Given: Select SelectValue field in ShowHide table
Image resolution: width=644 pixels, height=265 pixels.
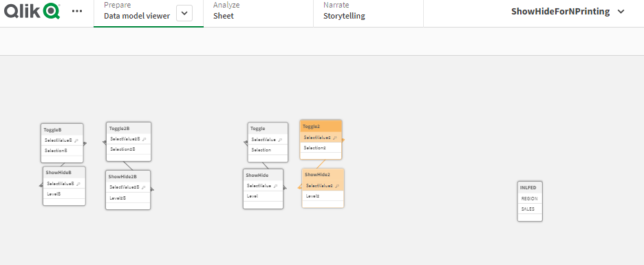Looking at the screenshot, I should point(263,186).
